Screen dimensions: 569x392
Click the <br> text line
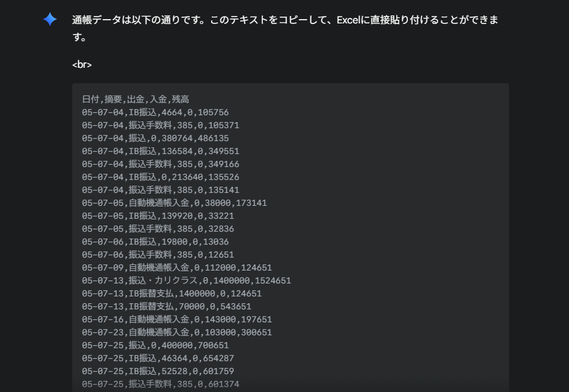click(82, 65)
